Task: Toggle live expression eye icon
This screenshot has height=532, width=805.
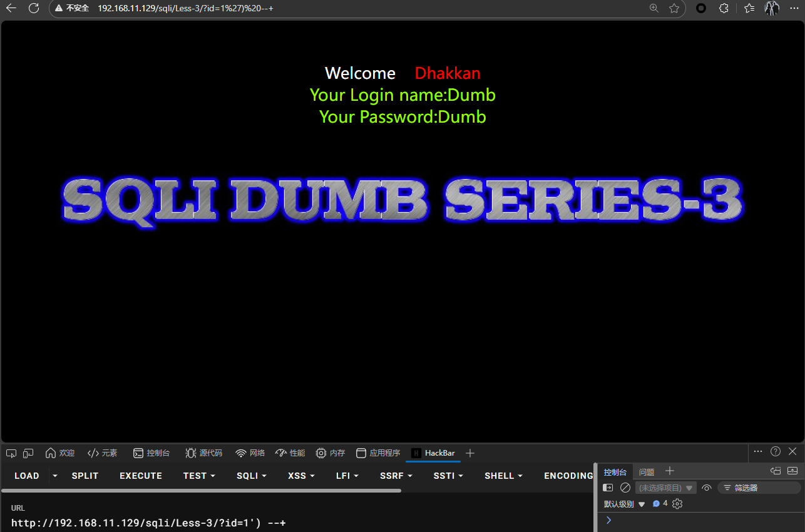Action: pos(707,488)
